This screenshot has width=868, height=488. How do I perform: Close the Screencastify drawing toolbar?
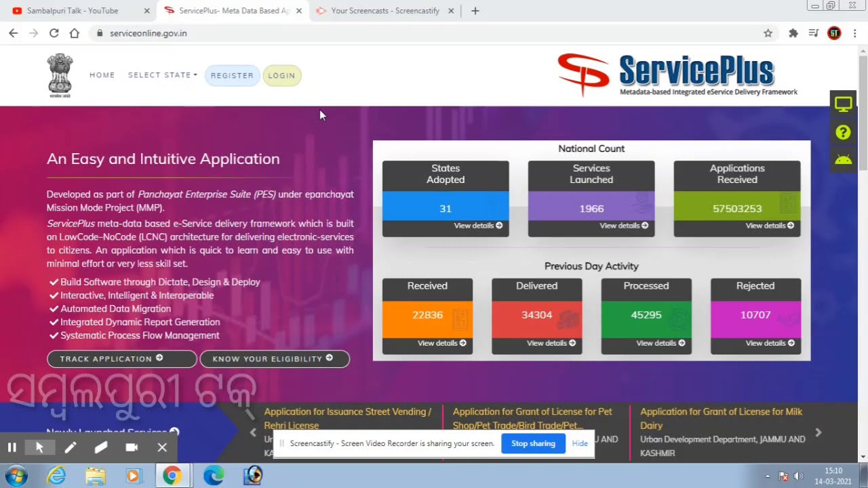point(162,447)
